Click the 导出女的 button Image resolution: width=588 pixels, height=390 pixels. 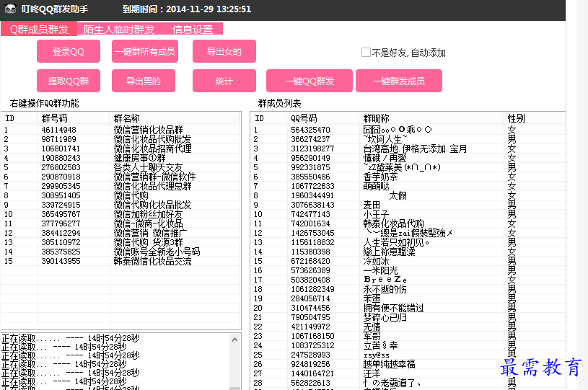tap(224, 51)
